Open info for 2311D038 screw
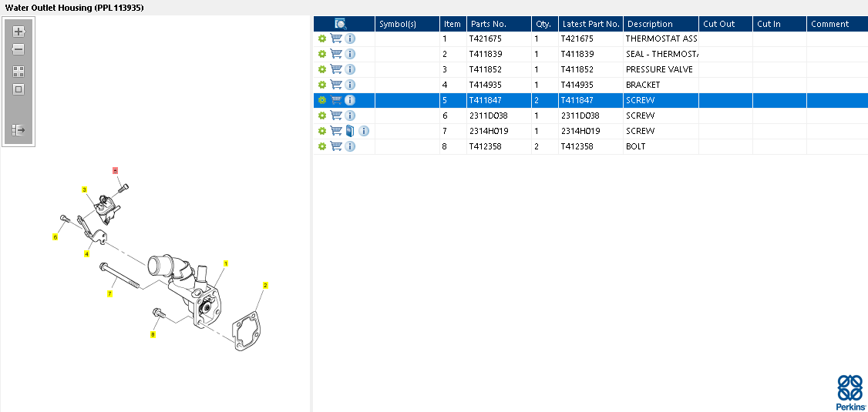 coord(350,116)
